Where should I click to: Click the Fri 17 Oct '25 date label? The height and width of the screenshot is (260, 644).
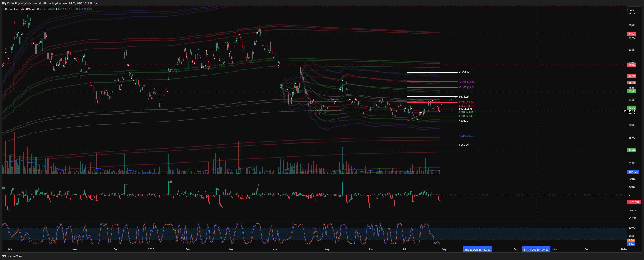coord(536,249)
